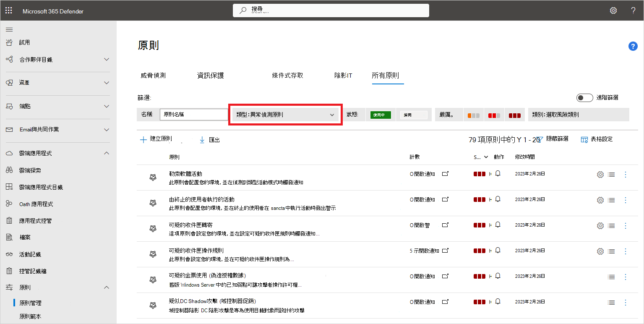644x324 pixels.
Task: Click the 活動記錄 glasses icon
Action: 9,254
